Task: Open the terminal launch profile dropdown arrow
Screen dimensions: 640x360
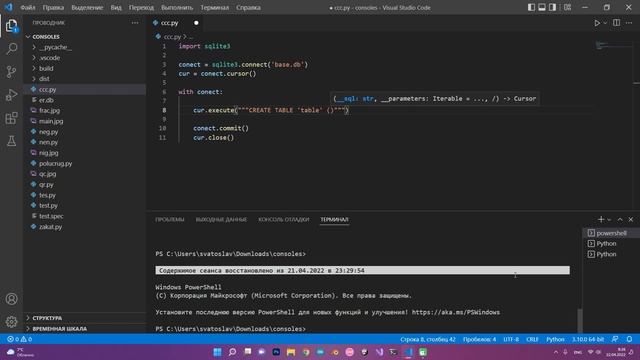Action: pyautogui.click(x=609, y=220)
